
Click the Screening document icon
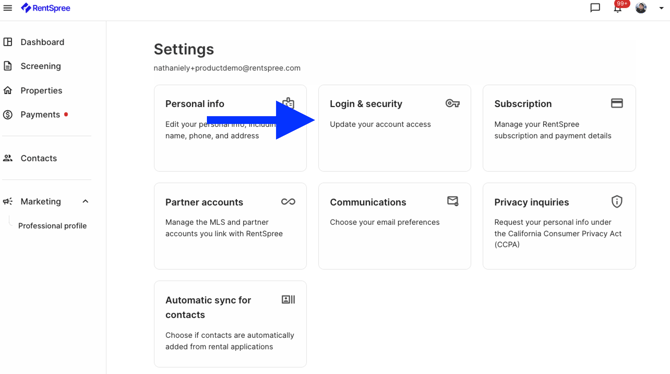pos(8,66)
